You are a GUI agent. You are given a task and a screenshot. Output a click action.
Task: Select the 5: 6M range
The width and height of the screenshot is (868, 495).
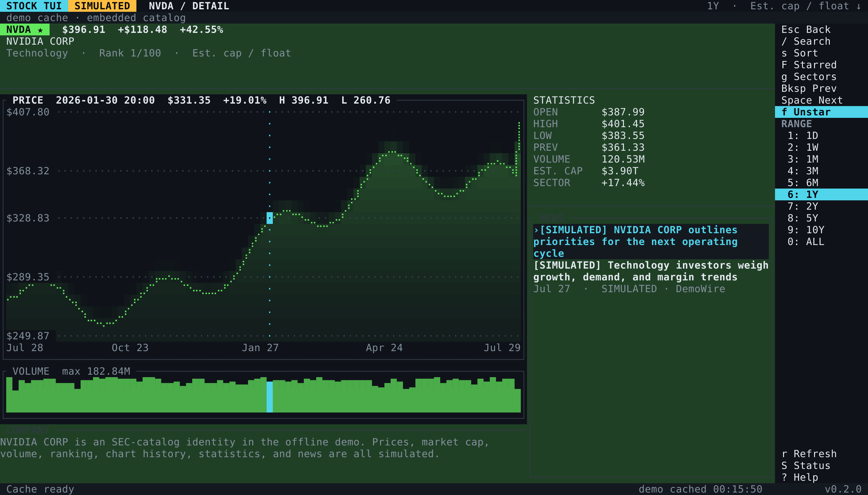(x=803, y=183)
